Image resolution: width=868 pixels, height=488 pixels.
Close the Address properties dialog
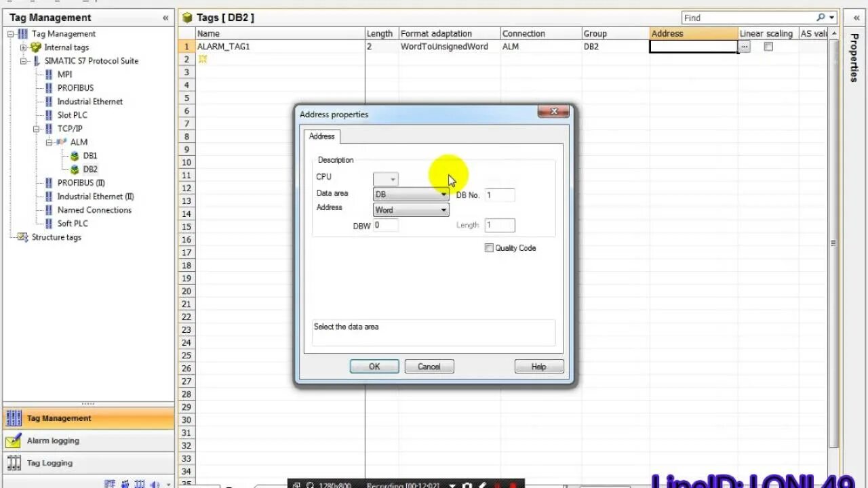(554, 112)
